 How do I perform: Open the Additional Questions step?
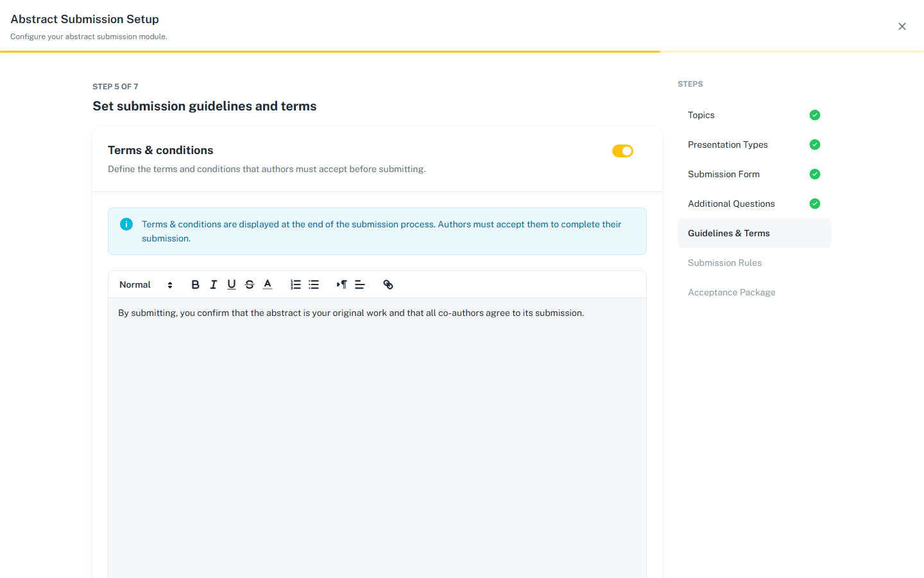[755, 204]
